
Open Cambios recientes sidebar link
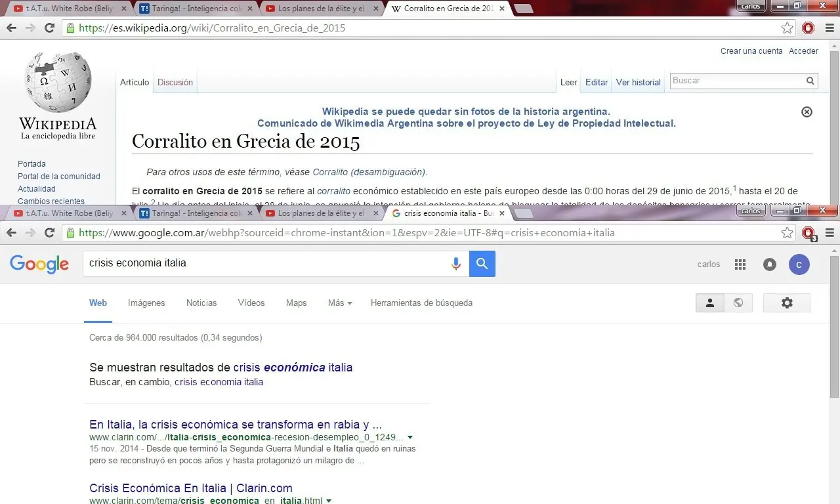click(51, 201)
